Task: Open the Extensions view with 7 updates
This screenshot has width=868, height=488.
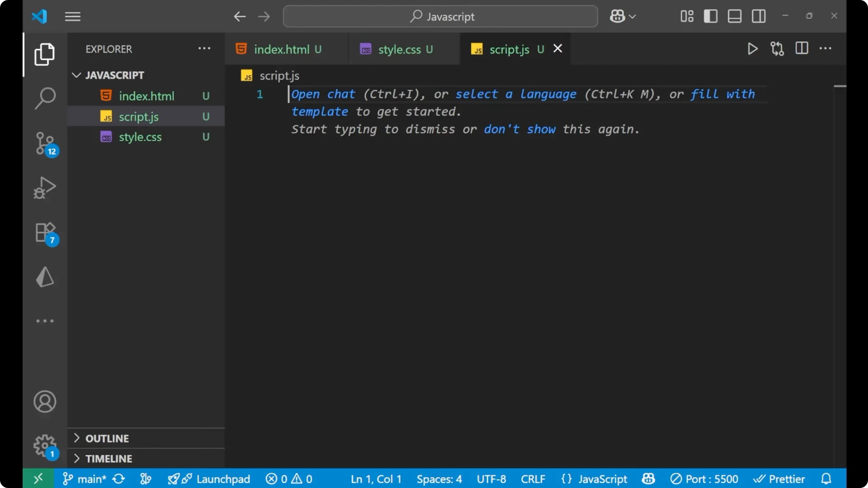Action: click(x=44, y=232)
